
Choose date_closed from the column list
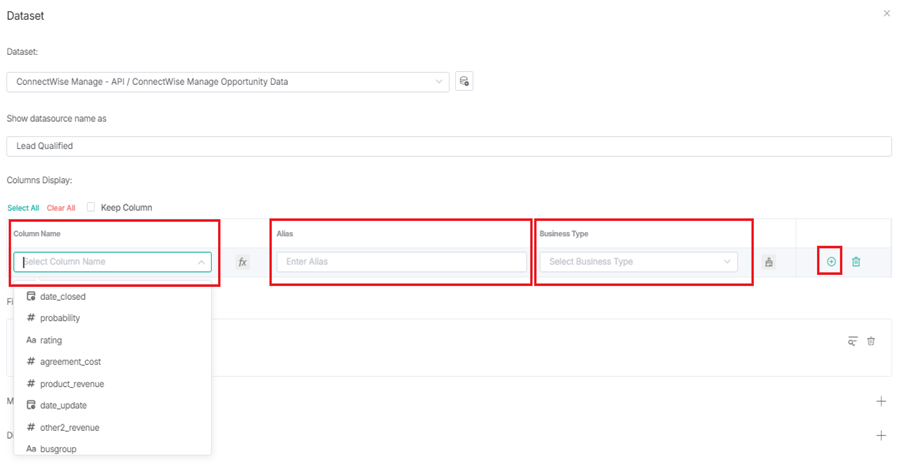[63, 297]
